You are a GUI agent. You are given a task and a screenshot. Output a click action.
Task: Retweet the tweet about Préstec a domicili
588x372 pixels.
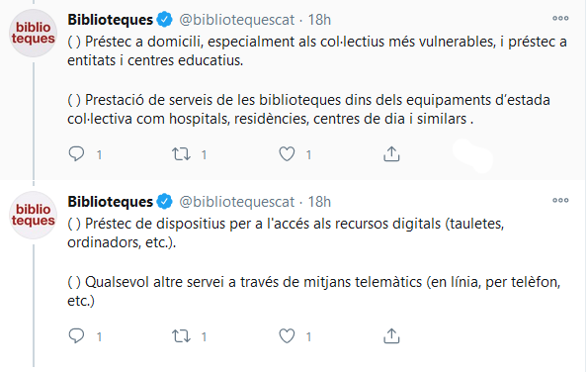tap(182, 154)
